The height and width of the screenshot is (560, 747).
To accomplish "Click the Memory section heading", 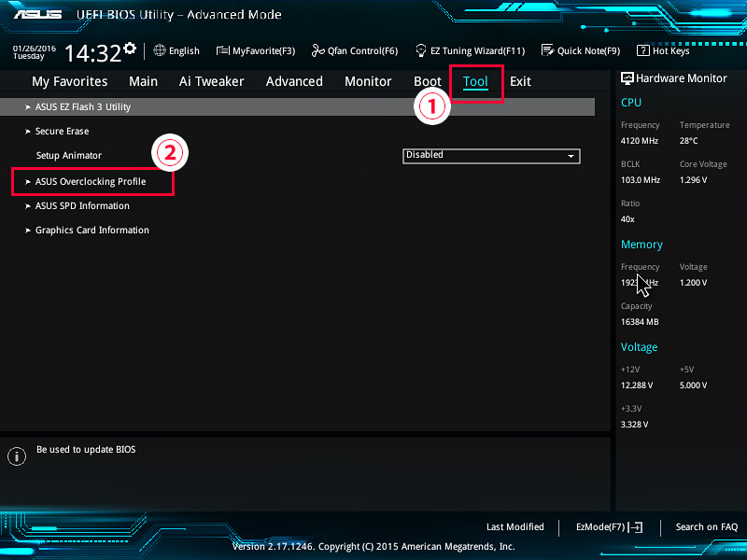I will (x=641, y=245).
